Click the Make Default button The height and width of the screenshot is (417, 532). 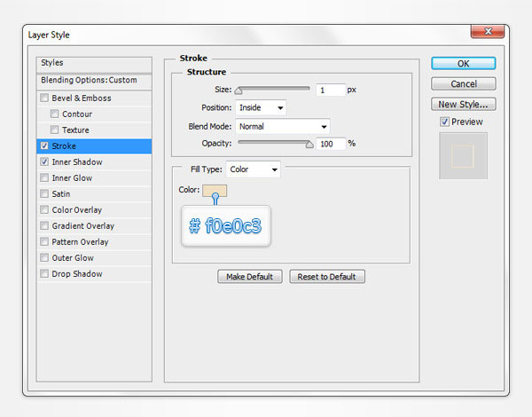pyautogui.click(x=250, y=277)
